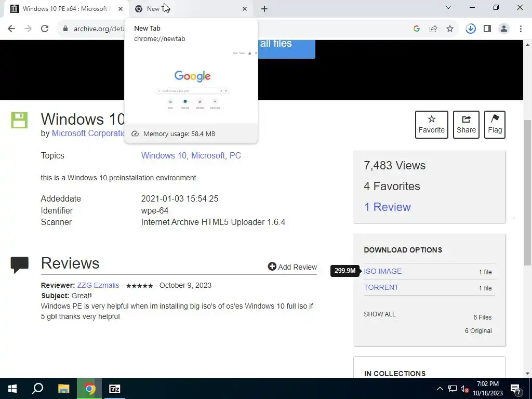Open the PC topic link
This screenshot has width=532, height=399.
click(x=235, y=155)
